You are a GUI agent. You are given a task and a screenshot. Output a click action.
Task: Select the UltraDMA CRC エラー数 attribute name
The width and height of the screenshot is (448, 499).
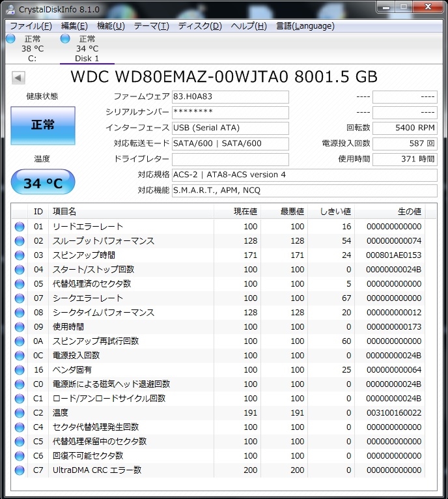click(x=97, y=470)
